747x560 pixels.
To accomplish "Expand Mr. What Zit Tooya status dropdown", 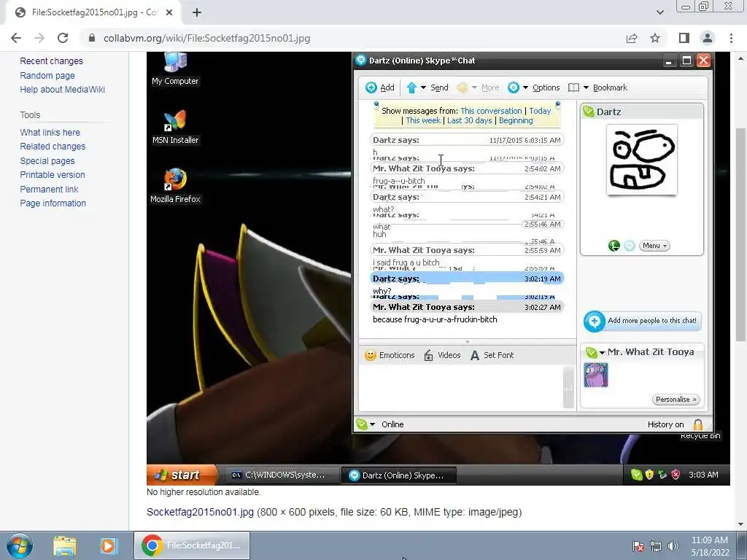I will tap(602, 352).
